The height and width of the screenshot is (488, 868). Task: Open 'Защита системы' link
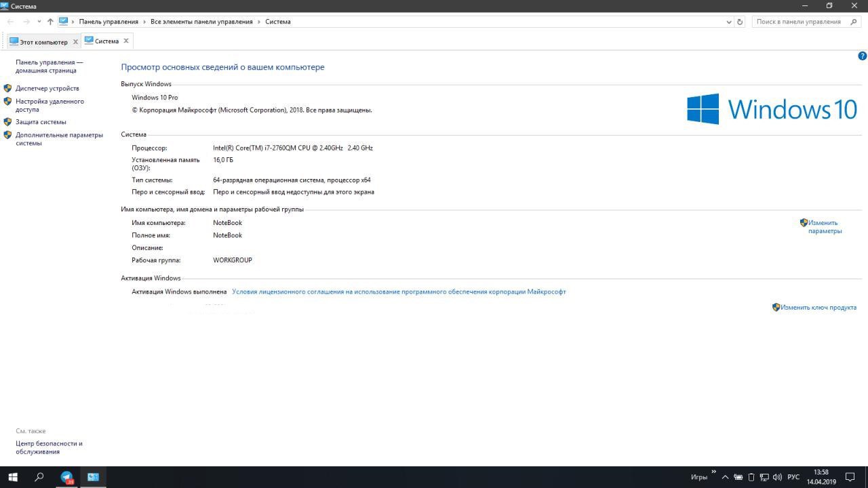click(41, 122)
